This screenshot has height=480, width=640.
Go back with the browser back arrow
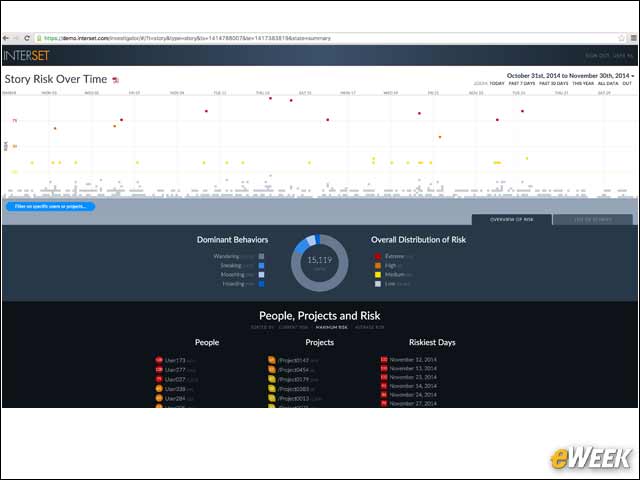click(6, 38)
